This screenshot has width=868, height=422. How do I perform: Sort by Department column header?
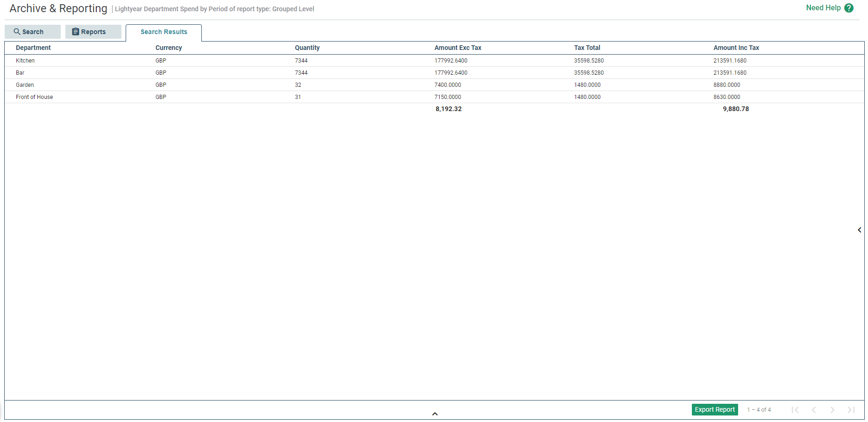coord(33,48)
